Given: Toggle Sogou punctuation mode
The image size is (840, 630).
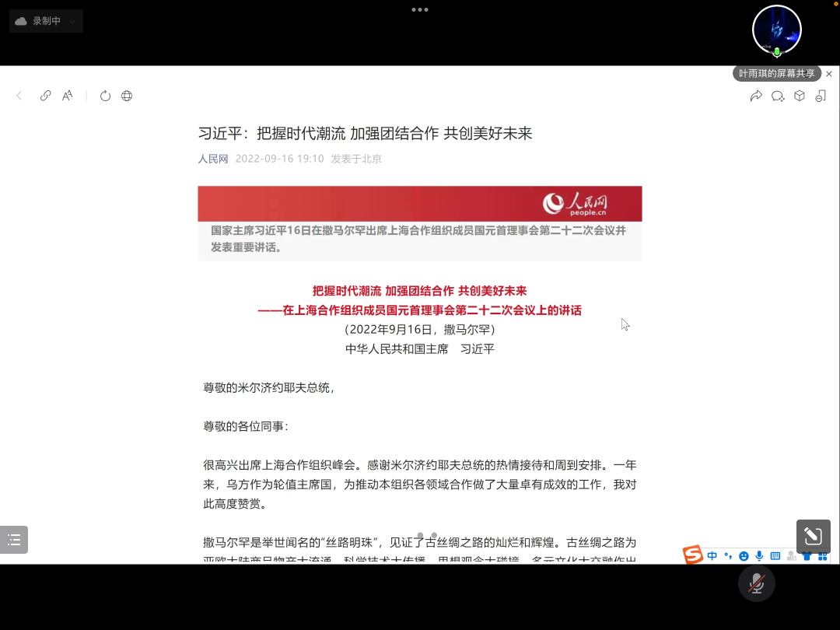Looking at the screenshot, I should (728, 556).
